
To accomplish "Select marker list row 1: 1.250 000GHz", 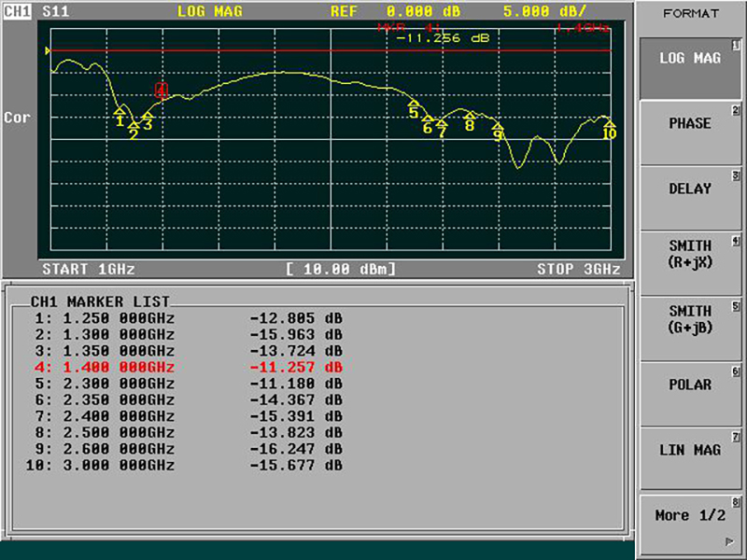I will (x=189, y=318).
